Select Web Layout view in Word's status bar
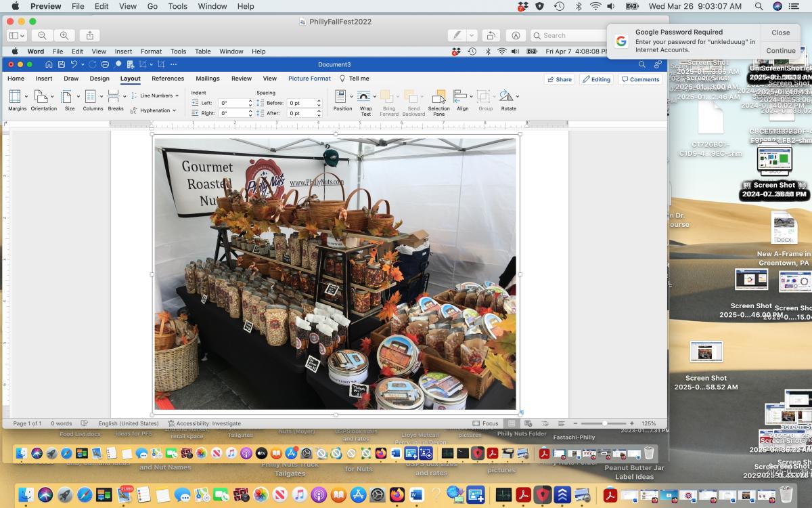This screenshot has width=812, height=508. (x=529, y=423)
